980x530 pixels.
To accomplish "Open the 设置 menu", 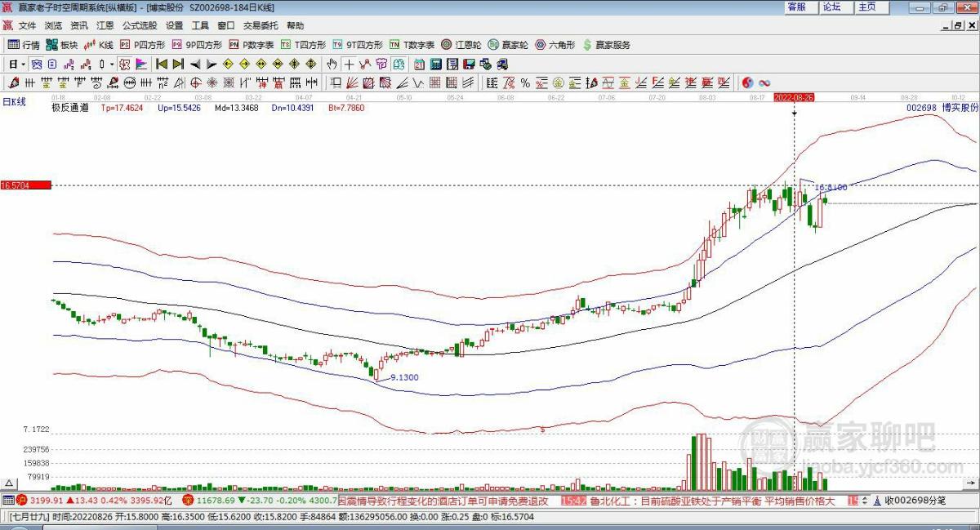I will coord(174,26).
